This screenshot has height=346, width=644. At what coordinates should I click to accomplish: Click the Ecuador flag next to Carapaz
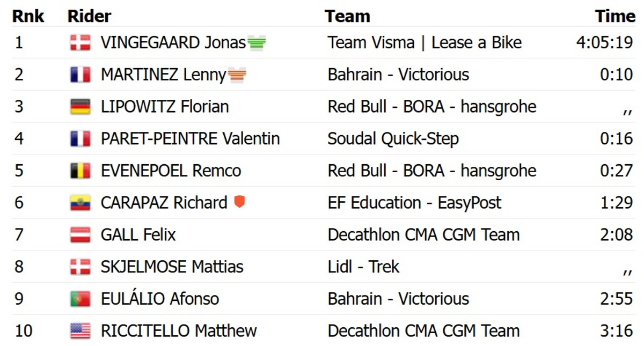point(80,203)
